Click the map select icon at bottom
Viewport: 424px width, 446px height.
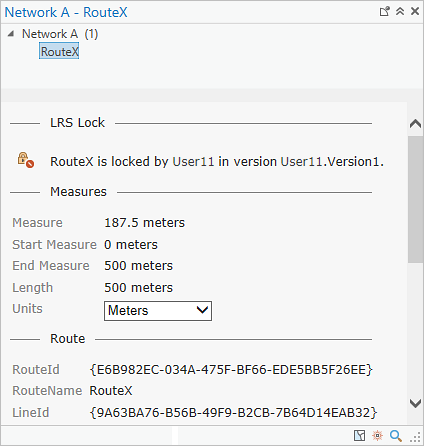pos(359,435)
